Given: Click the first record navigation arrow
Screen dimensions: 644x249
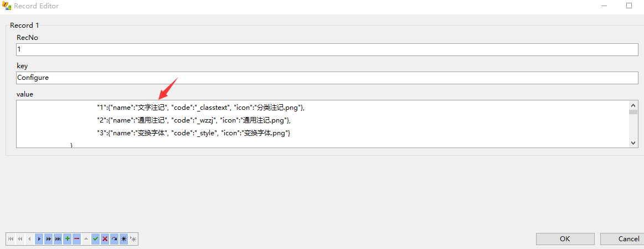Looking at the screenshot, I should [11, 238].
